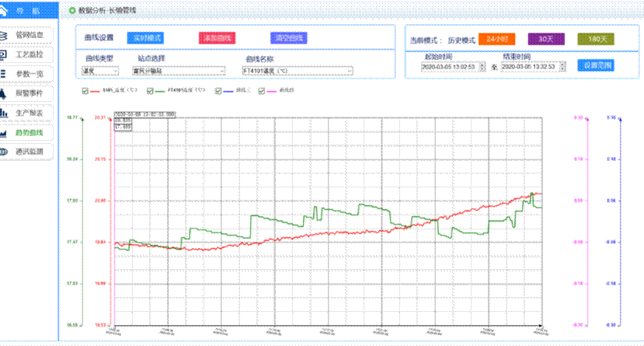
Task: Toggle the blue curve legend checkbox
Action: pos(218,91)
